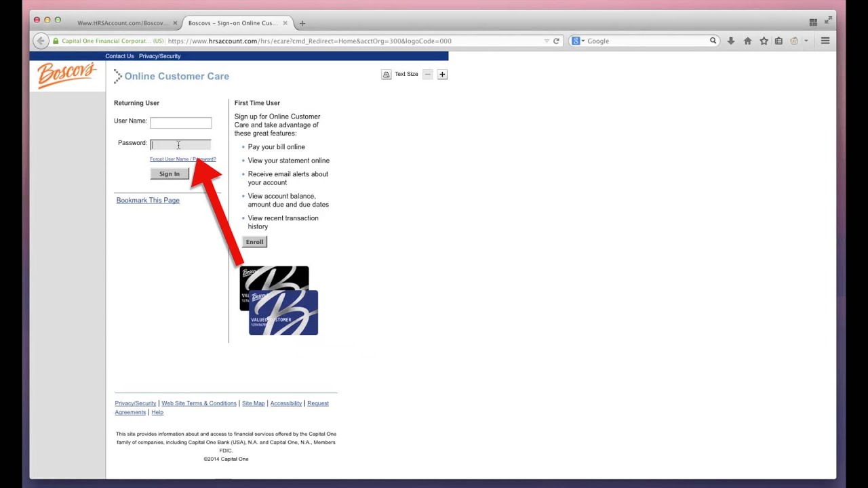Open Web Site Terms & Conditions
The image size is (868, 488).
pos(199,403)
